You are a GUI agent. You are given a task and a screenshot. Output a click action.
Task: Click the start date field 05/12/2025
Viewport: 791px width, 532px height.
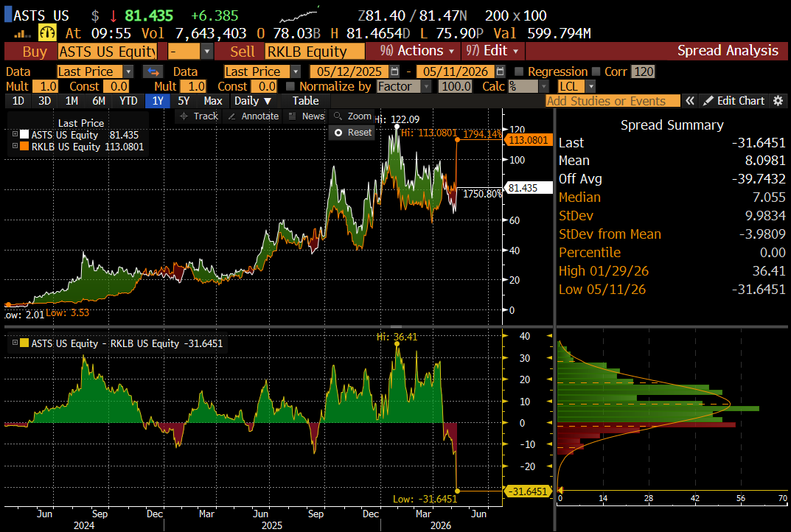click(349, 71)
